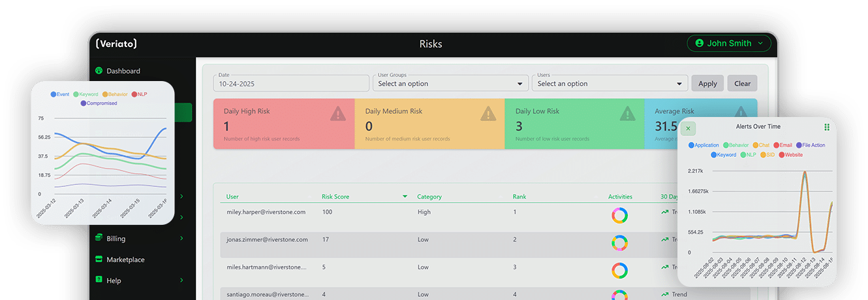Open activities donut chart for miles.hartmann
Screen dimensions: 868x300
619,271
